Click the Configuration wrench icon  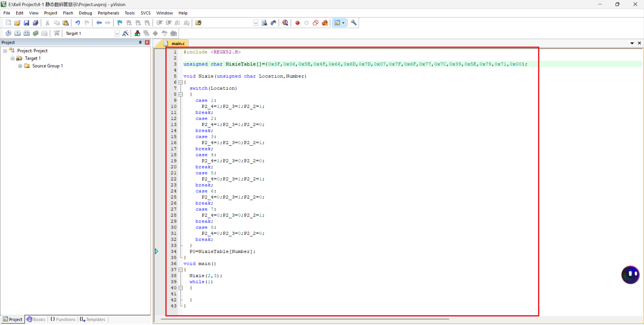354,23
